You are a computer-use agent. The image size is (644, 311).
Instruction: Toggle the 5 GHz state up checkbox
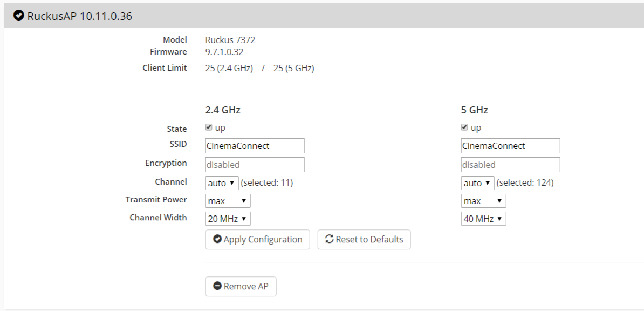tap(464, 128)
